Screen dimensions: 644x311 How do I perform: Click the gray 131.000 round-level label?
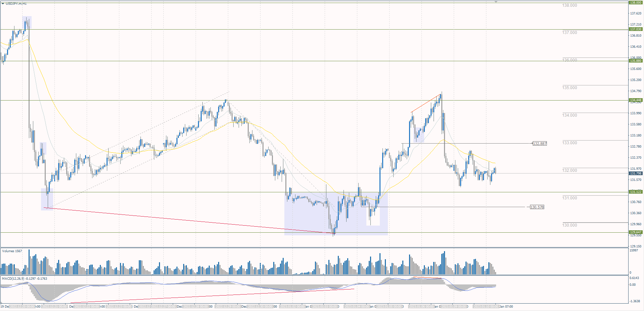point(569,198)
